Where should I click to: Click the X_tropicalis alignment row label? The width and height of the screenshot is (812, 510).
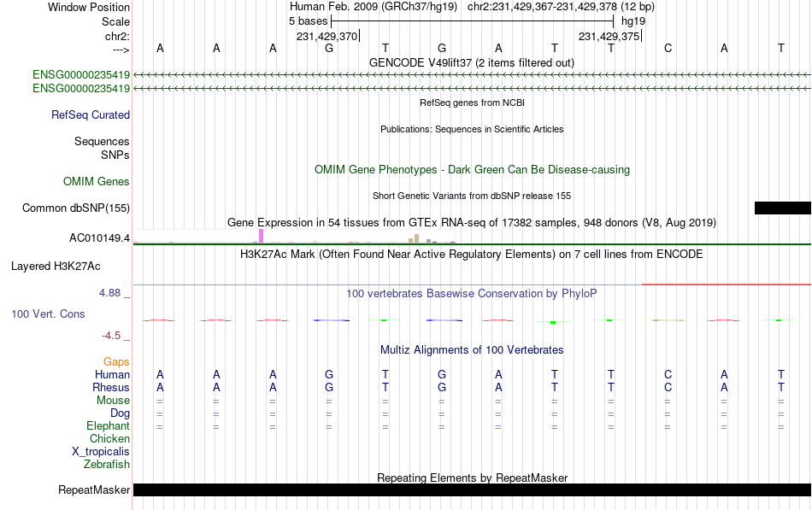101,452
